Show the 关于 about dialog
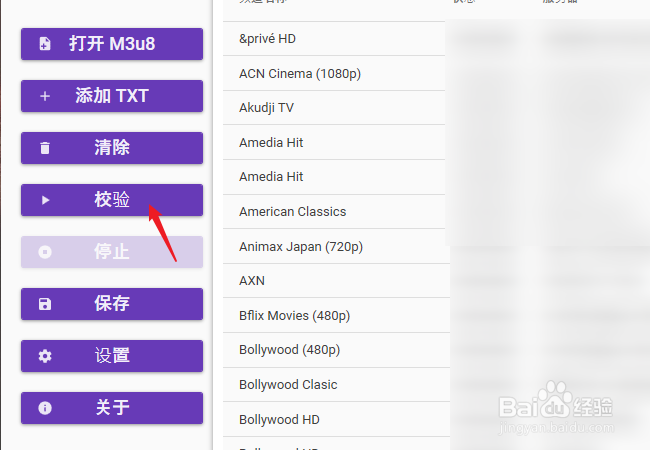Viewport: 650px width, 450px height. tap(112, 408)
